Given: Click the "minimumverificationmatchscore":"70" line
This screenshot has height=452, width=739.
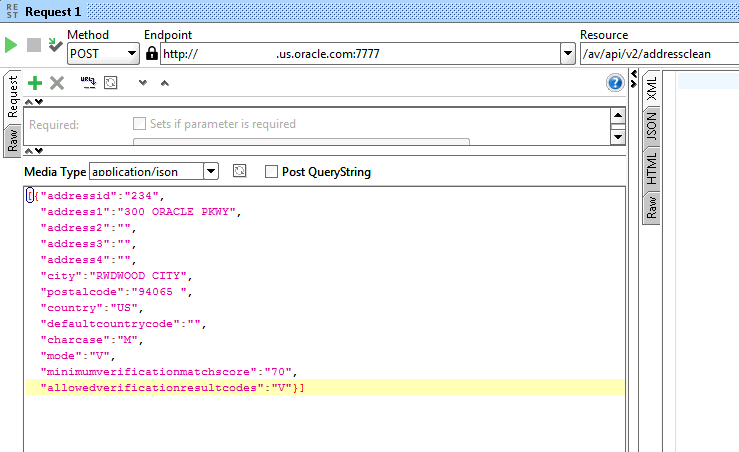Looking at the screenshot, I should click(x=169, y=372).
